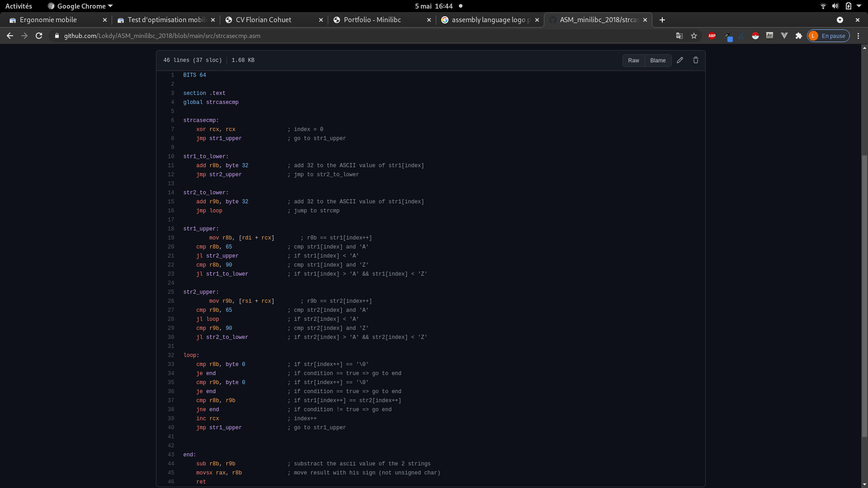Select line number 6 of the code

[172, 120]
